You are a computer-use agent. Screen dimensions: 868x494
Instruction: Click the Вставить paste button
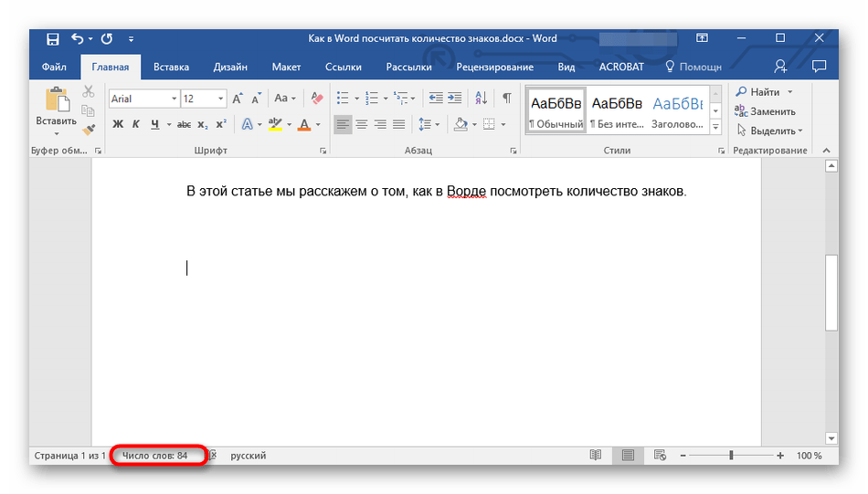click(x=57, y=106)
